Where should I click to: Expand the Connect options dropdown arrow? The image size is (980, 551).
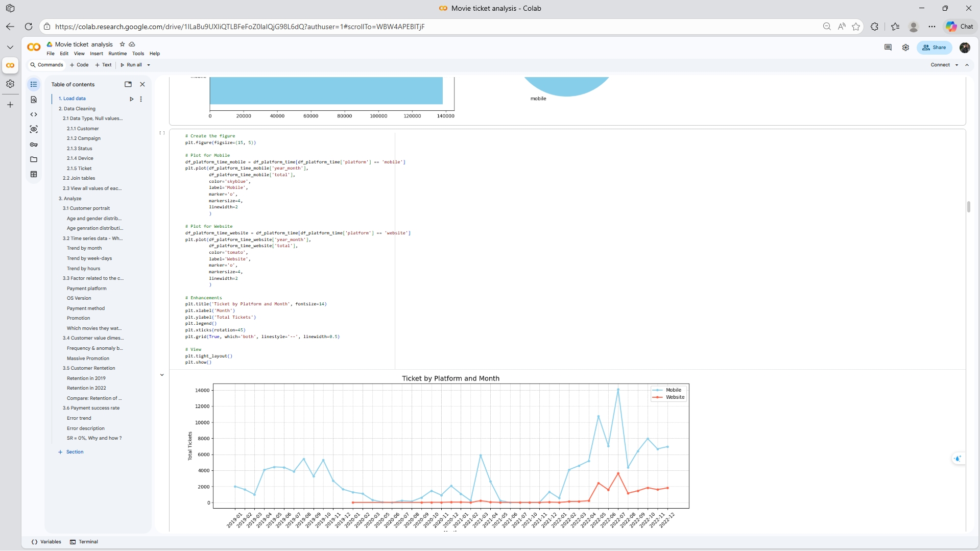[x=957, y=65]
